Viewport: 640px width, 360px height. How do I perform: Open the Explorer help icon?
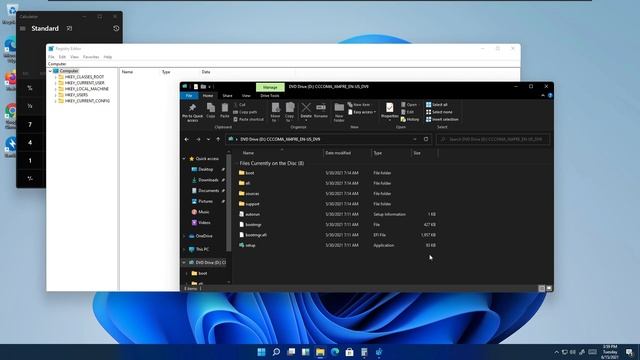pos(550,96)
